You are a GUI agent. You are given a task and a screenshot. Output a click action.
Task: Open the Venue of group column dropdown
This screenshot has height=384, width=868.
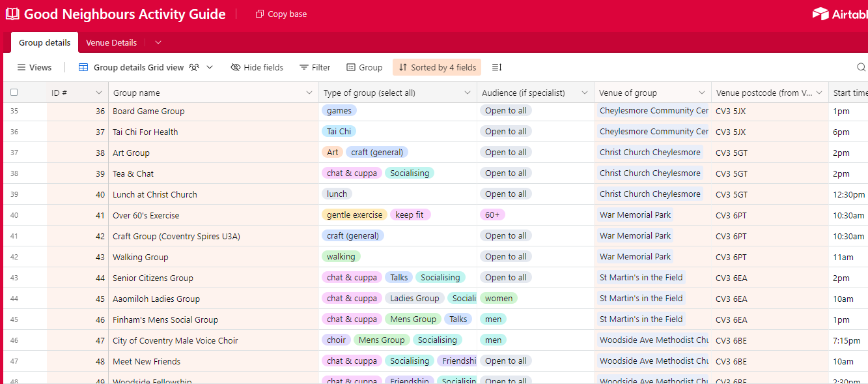701,93
